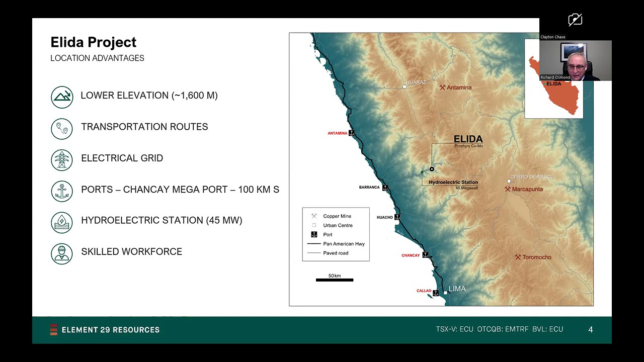The height and width of the screenshot is (362, 644).
Task: Click the Elida Project slide title
Action: (x=94, y=42)
